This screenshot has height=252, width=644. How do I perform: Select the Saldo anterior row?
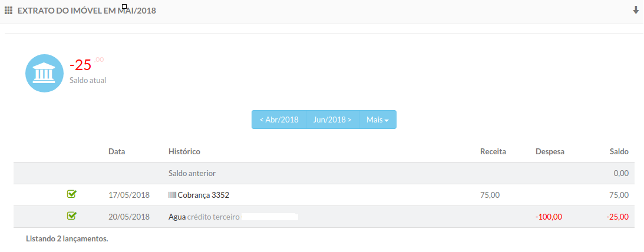pyautogui.click(x=192, y=174)
